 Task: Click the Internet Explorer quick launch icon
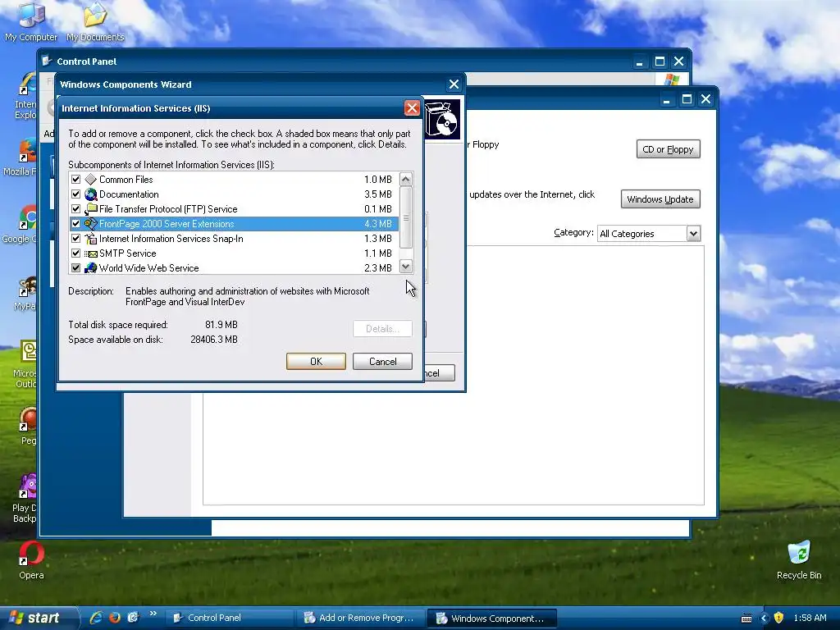point(96,618)
